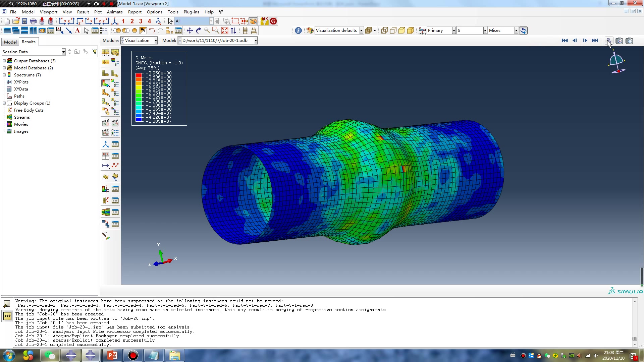The height and width of the screenshot is (362, 644).
Task: Switch to the Model tab
Action: (x=10, y=42)
